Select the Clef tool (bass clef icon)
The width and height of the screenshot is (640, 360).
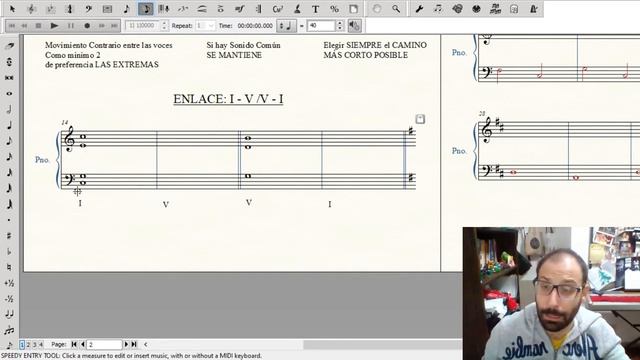[88, 9]
